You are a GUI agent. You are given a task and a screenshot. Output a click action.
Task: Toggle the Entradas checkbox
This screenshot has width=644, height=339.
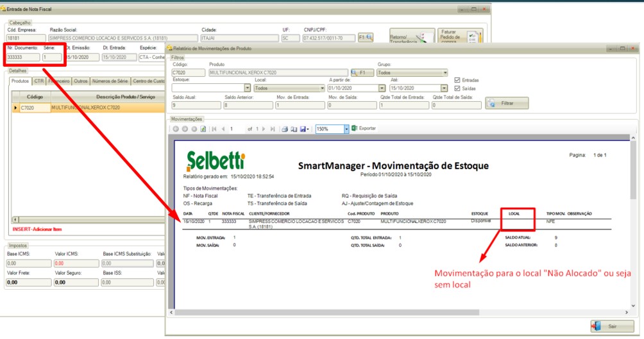pos(457,80)
